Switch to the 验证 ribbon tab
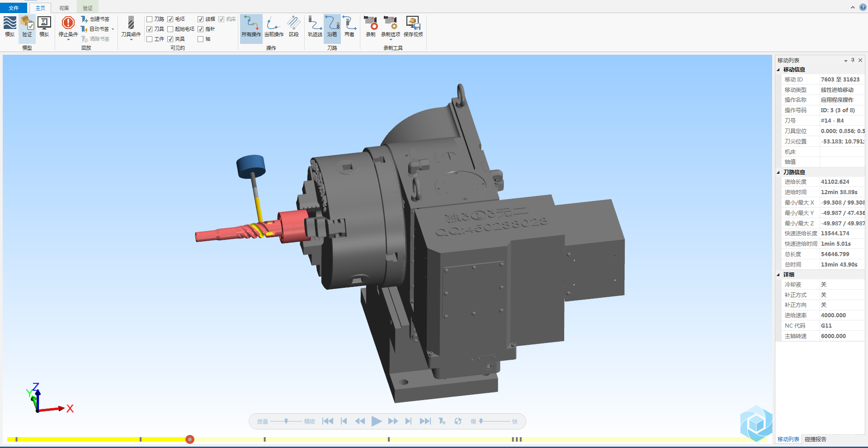 tap(88, 8)
